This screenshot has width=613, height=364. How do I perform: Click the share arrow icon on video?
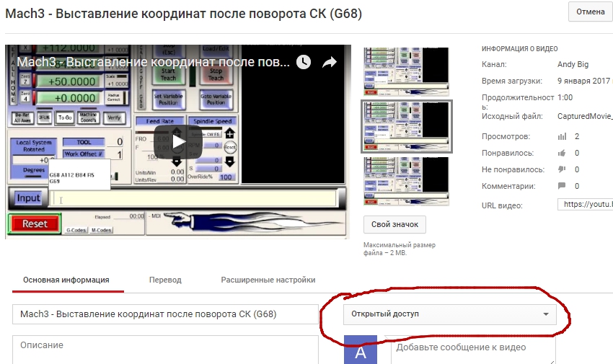click(330, 62)
